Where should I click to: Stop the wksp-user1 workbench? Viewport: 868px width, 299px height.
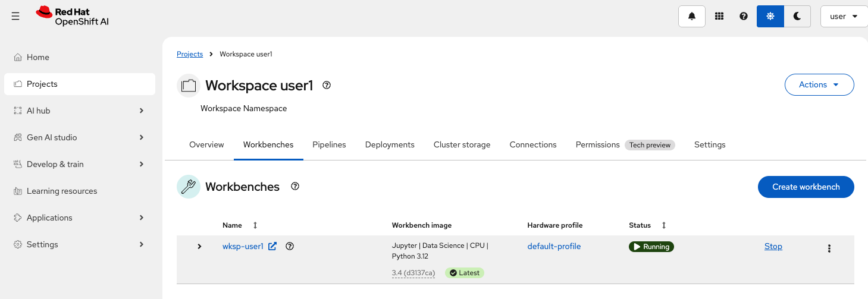pyautogui.click(x=773, y=246)
